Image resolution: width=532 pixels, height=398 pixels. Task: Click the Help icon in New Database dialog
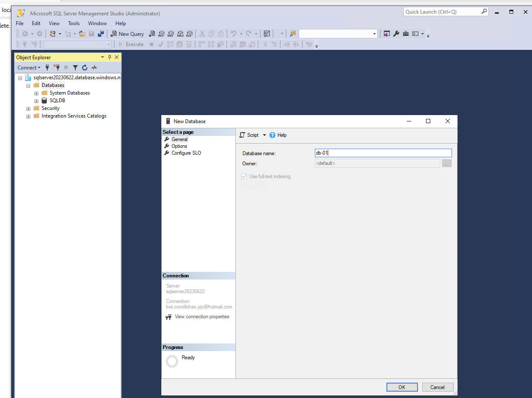tap(278, 135)
